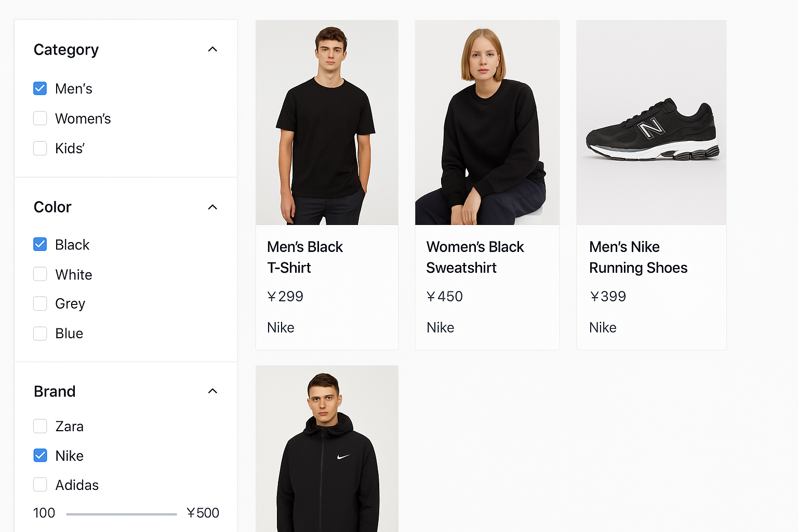Deselect the Nike brand checkbox

(40, 456)
